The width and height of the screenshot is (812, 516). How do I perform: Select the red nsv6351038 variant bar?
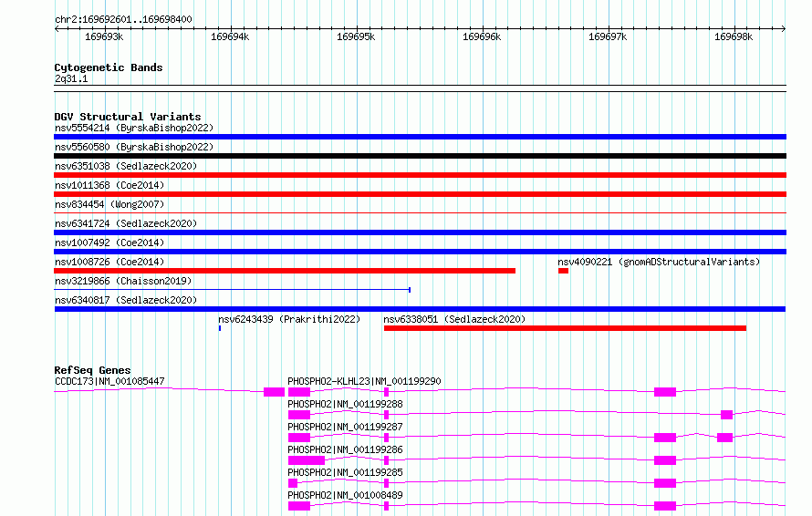pyautogui.click(x=420, y=175)
